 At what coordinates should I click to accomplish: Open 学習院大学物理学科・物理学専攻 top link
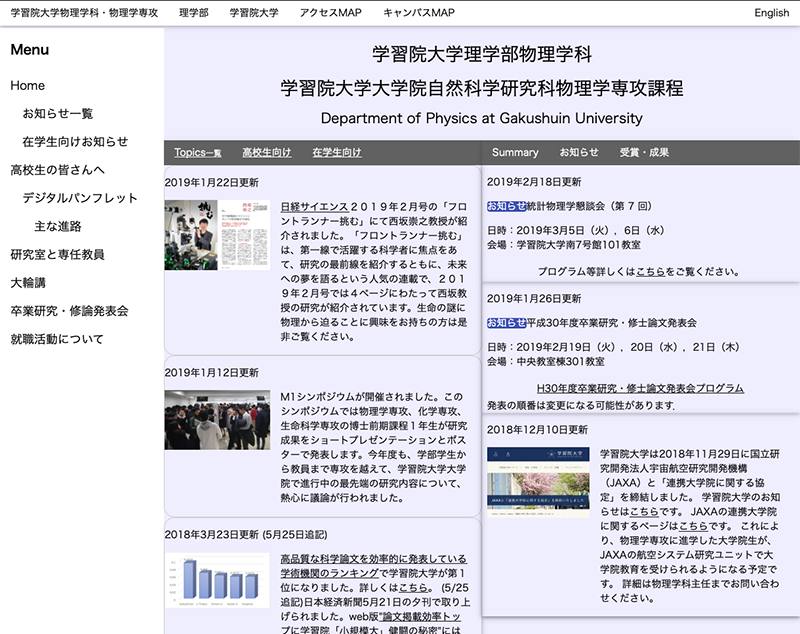[x=84, y=13]
